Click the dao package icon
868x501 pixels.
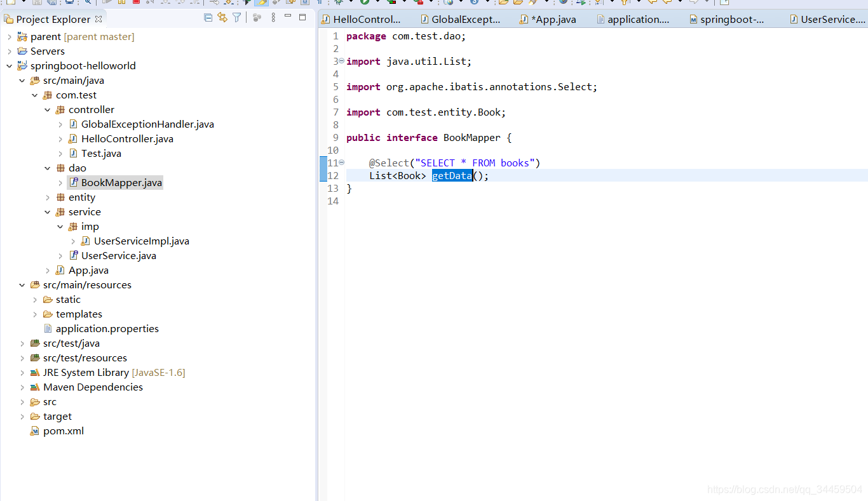point(60,168)
